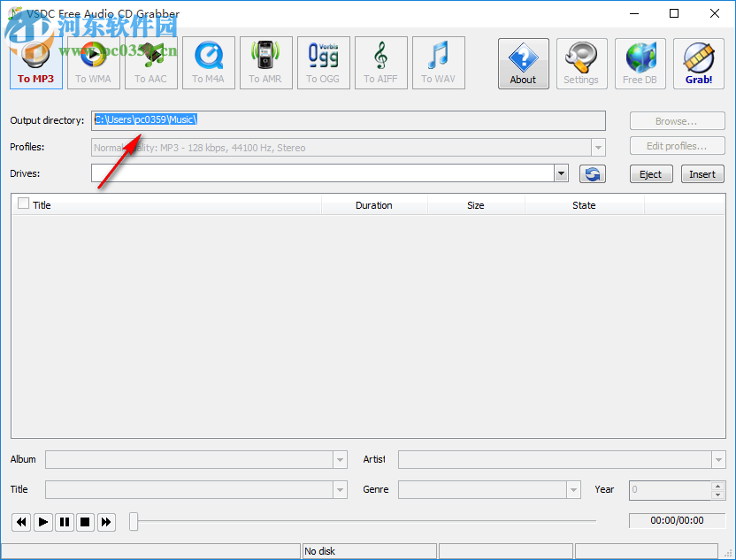Image resolution: width=736 pixels, height=560 pixels.
Task: Open the Browse dialog for output directory
Action: [x=676, y=120]
